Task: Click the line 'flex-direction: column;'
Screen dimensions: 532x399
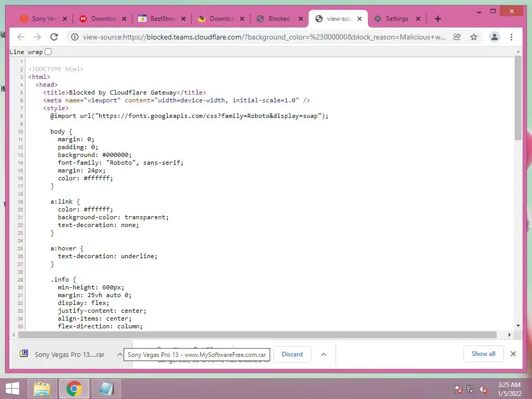Action: (x=100, y=326)
